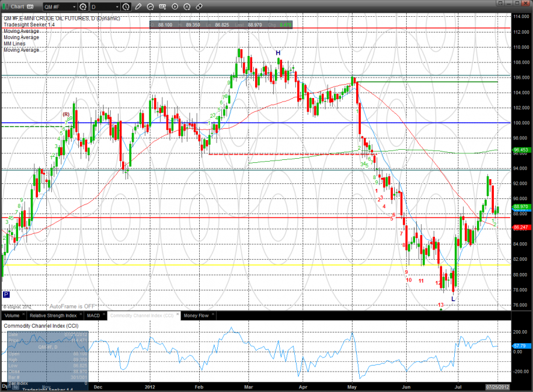Switch to the Volume tab

pos(12,315)
